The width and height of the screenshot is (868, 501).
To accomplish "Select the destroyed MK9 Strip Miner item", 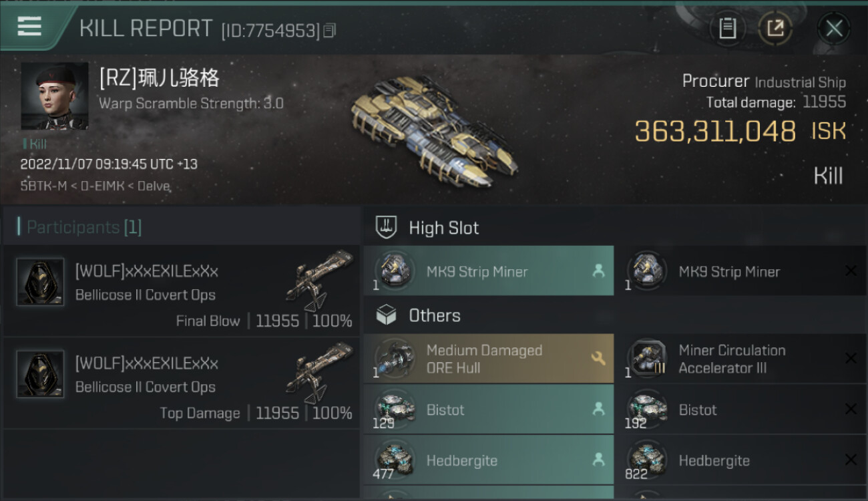I will point(741,271).
